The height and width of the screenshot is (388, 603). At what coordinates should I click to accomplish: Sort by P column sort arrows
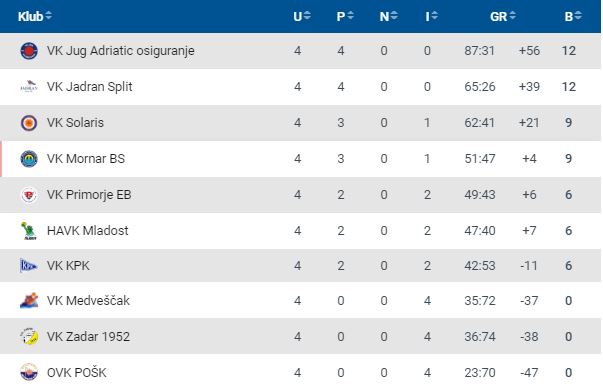tap(350, 16)
